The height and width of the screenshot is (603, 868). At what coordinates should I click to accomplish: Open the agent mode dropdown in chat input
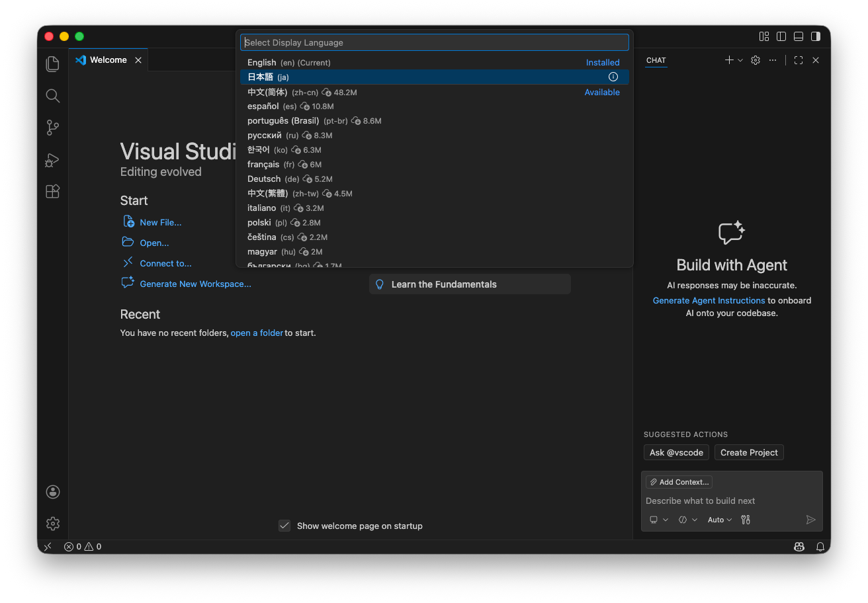pyautogui.click(x=688, y=520)
